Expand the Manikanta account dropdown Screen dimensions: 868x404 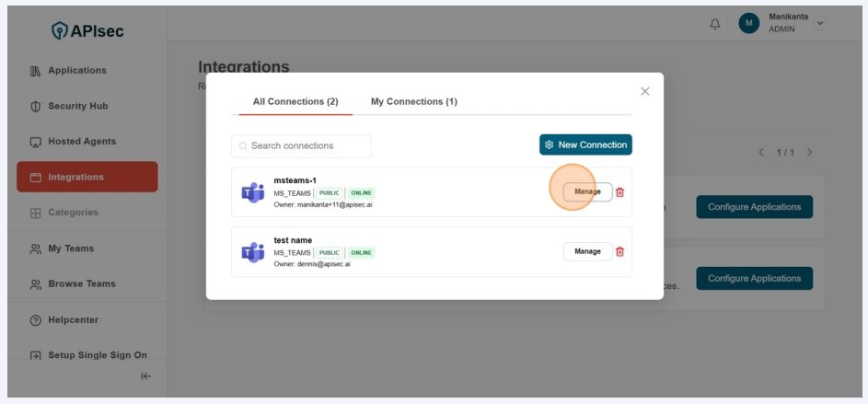820,23
